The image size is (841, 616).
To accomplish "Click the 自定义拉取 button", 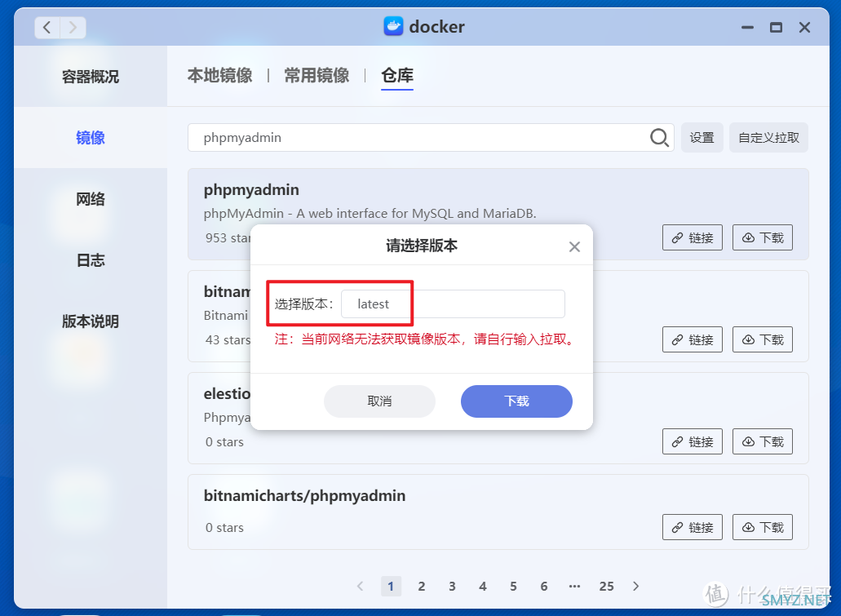I will 768,138.
